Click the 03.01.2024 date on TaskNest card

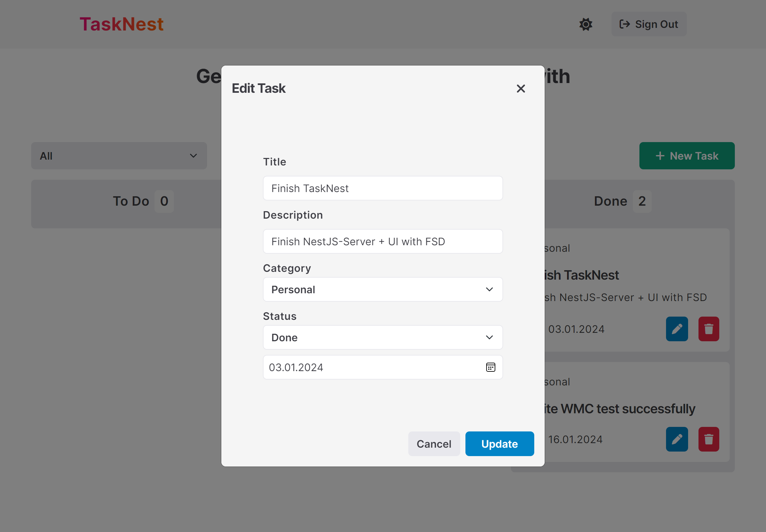pyautogui.click(x=576, y=329)
